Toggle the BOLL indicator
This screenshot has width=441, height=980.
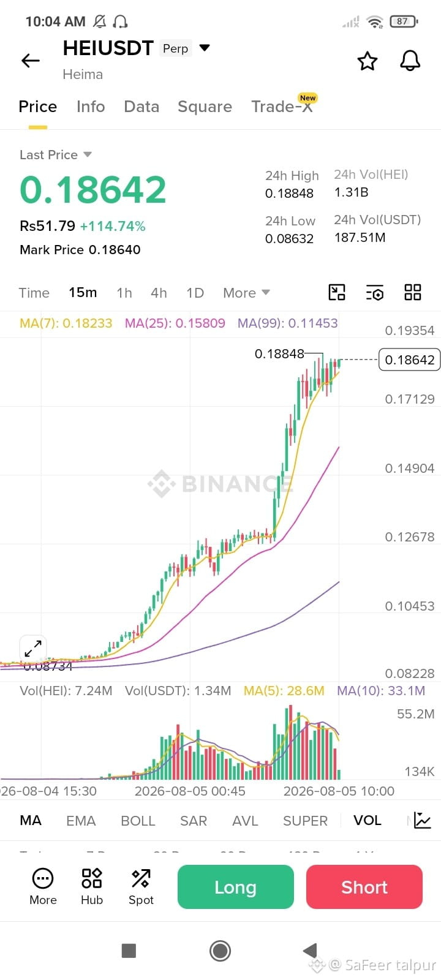[x=138, y=821]
